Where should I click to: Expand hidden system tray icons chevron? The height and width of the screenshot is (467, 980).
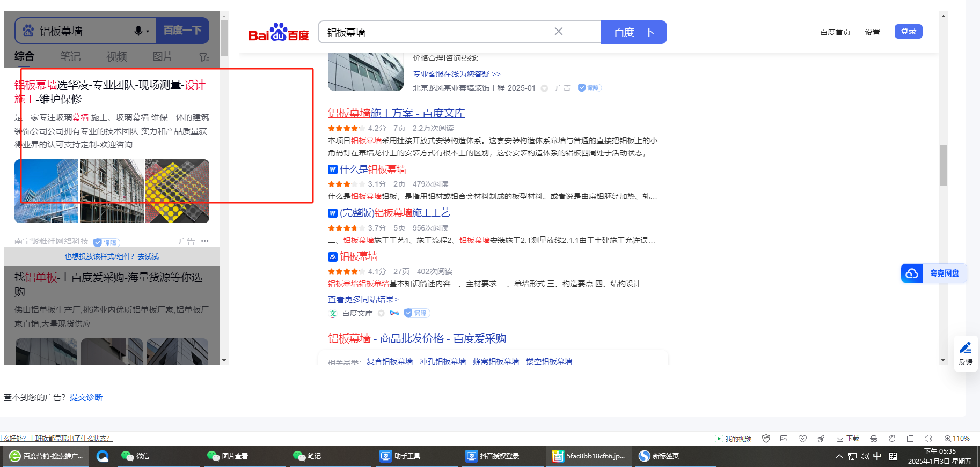tap(839, 456)
